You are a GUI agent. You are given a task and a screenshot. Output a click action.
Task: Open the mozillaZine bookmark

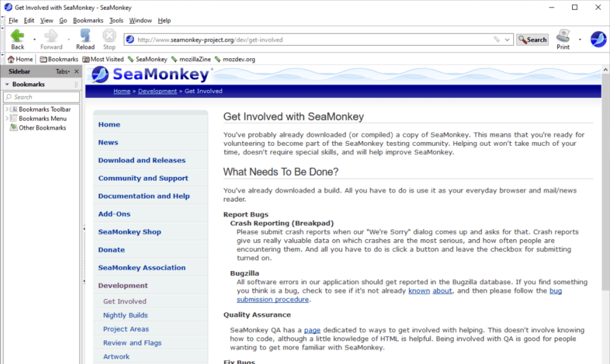pyautogui.click(x=191, y=59)
